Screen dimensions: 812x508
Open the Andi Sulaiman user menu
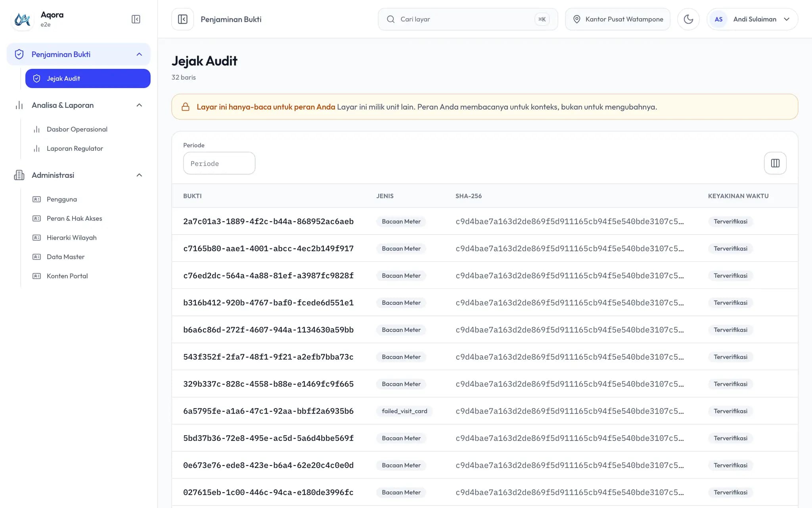click(x=752, y=19)
